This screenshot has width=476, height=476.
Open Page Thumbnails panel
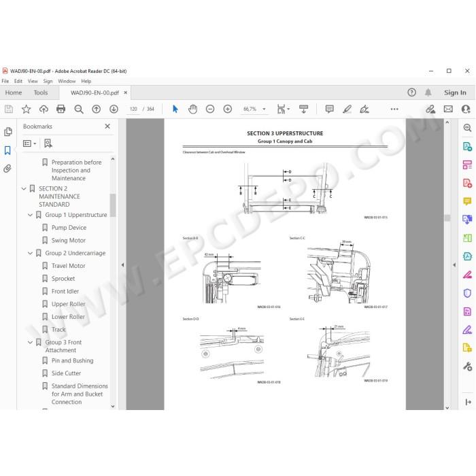click(x=8, y=131)
